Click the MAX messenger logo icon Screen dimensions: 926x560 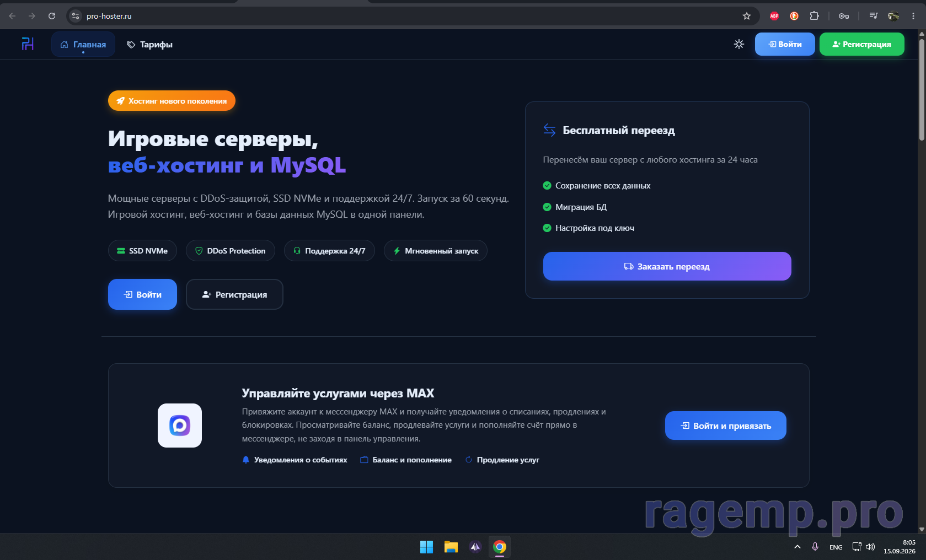tap(180, 426)
